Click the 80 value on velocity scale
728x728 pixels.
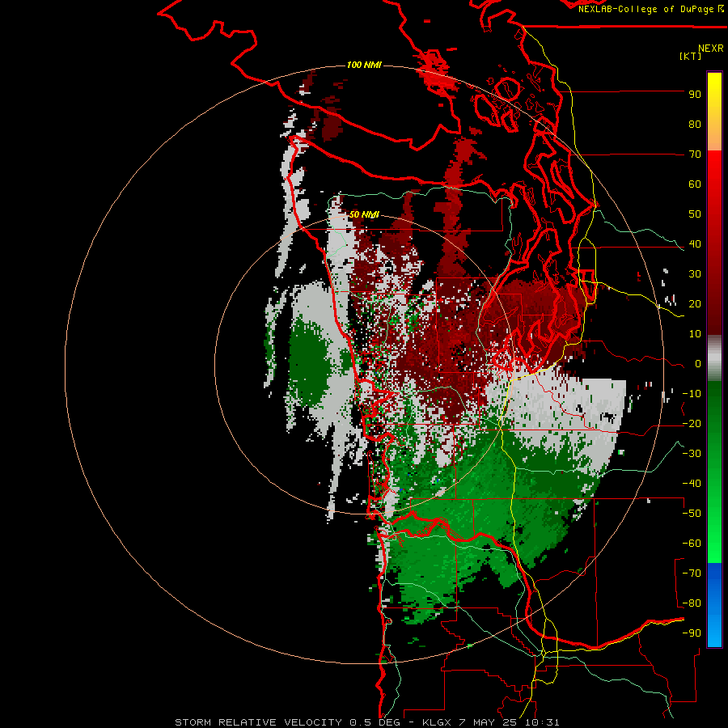click(x=695, y=124)
